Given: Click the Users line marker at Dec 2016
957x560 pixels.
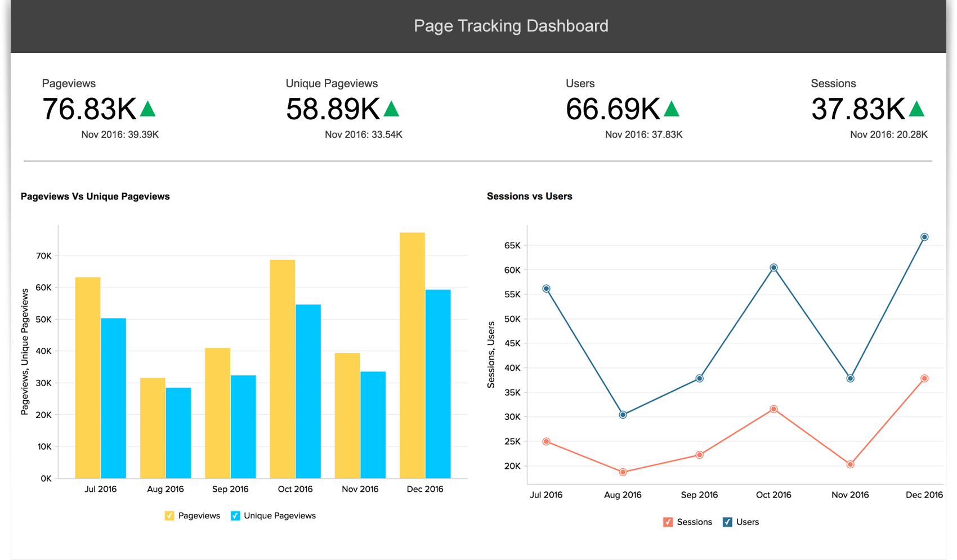Looking at the screenshot, I should pyautogui.click(x=924, y=237).
